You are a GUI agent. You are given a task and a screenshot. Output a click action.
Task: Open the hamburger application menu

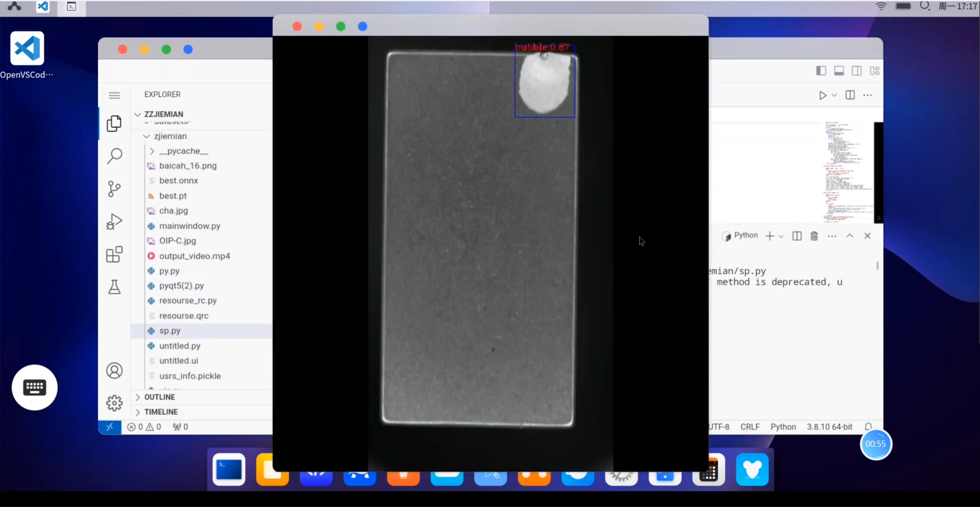point(114,95)
